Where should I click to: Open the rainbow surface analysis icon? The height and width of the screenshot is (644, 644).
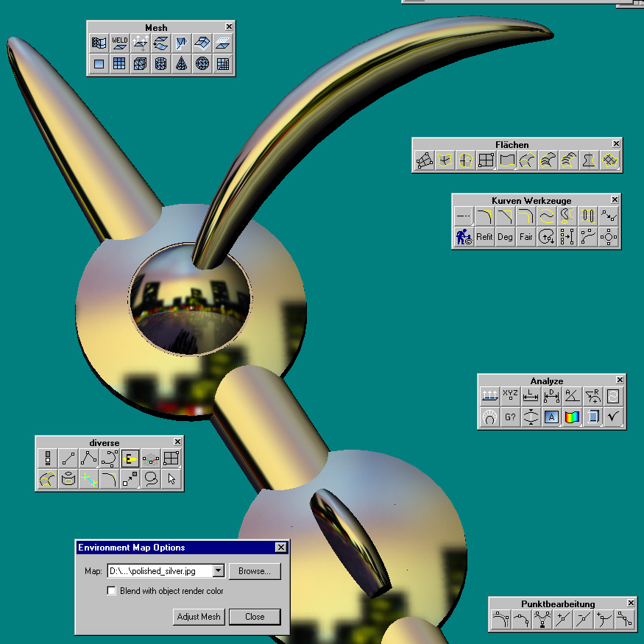click(572, 417)
